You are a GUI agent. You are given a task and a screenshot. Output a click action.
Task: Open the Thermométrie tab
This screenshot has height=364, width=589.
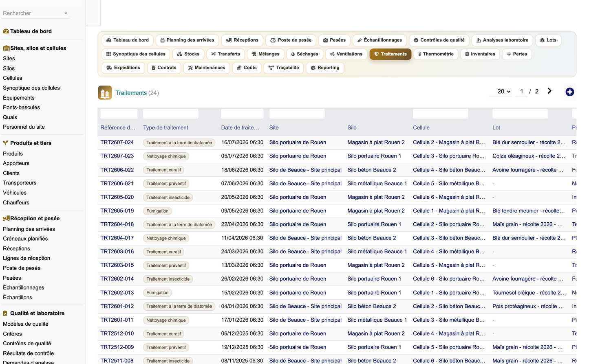pyautogui.click(x=436, y=54)
